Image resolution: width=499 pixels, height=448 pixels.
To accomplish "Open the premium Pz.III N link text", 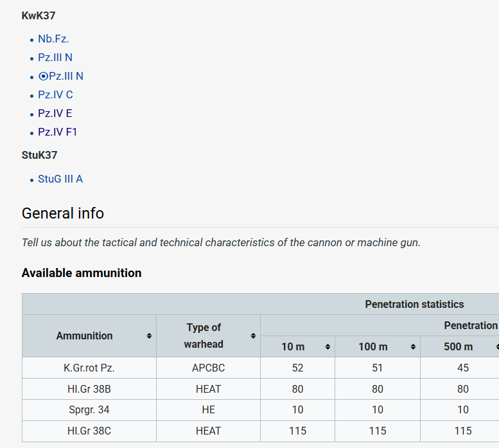I will 66,76.
